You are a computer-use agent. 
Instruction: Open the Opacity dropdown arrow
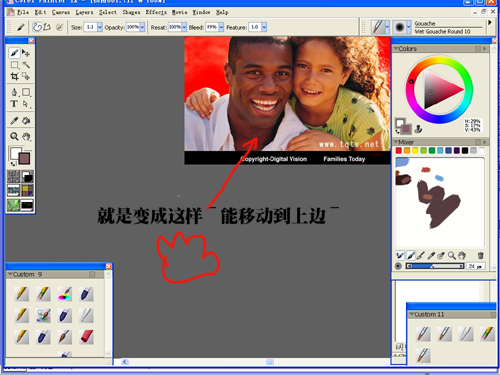142,27
